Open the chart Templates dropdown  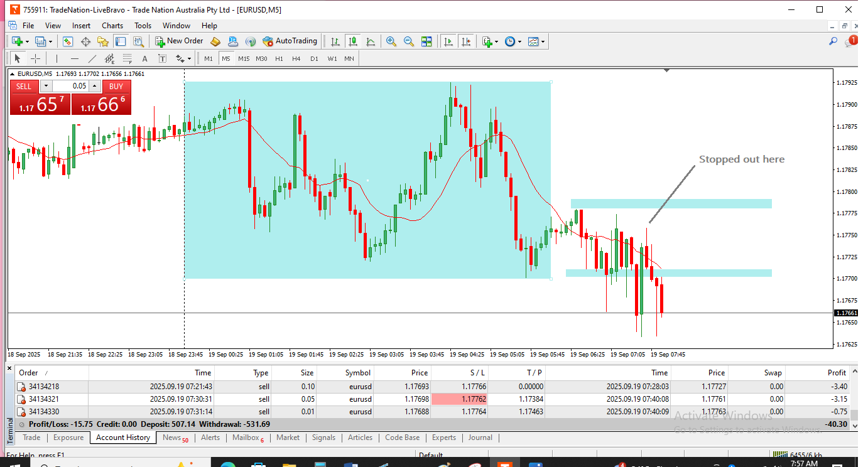click(x=536, y=41)
